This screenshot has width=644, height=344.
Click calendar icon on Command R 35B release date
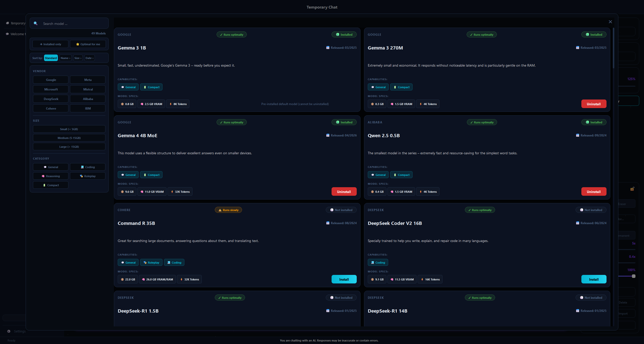pyautogui.click(x=328, y=223)
